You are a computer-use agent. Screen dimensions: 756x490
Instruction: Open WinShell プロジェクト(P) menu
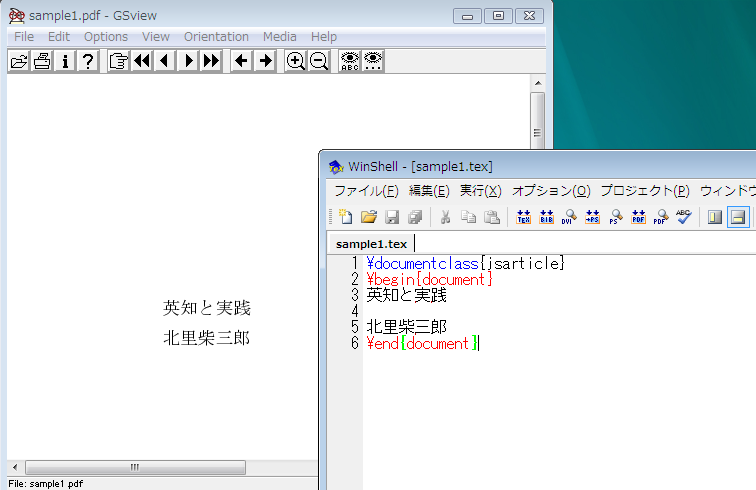[645, 191]
